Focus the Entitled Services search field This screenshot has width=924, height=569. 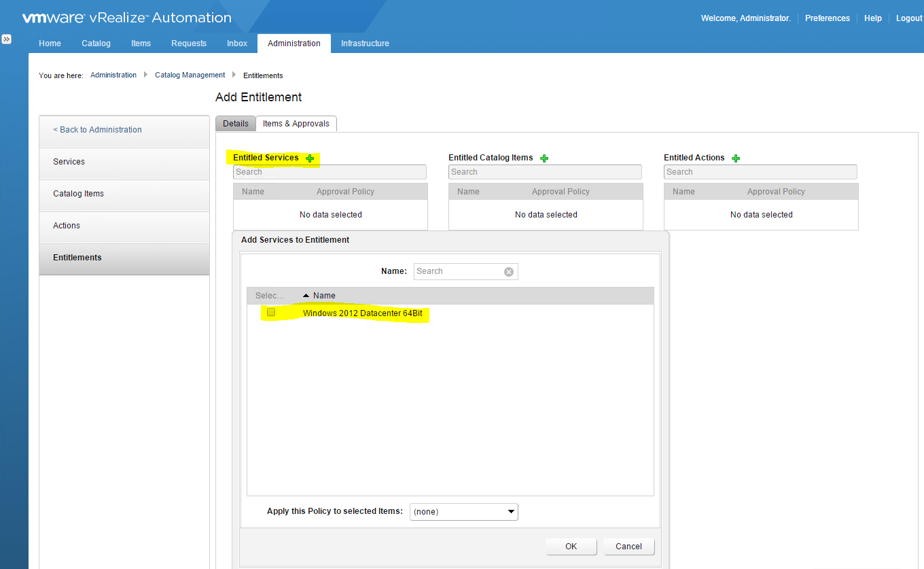point(330,172)
